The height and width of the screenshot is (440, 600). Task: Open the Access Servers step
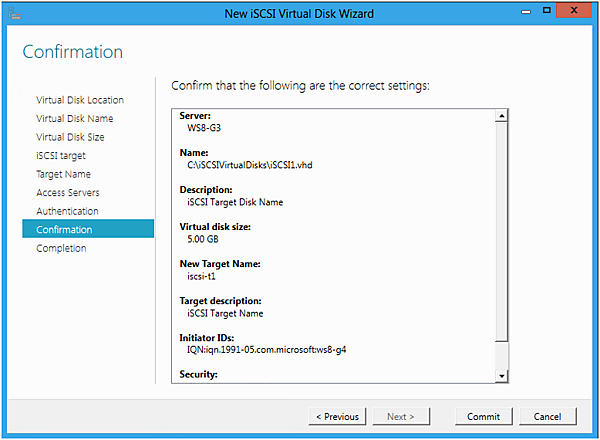pos(68,193)
